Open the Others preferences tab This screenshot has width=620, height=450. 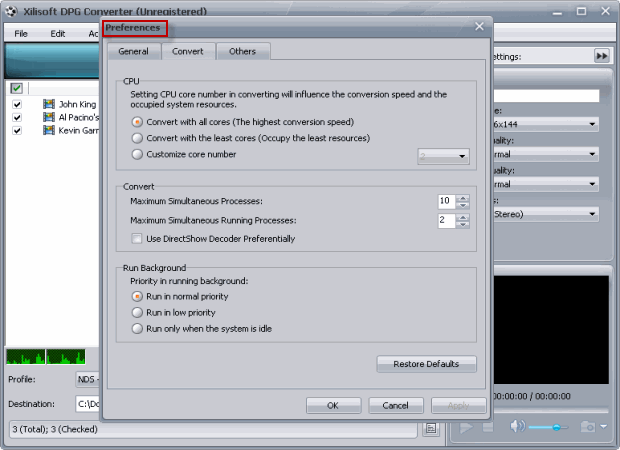242,51
